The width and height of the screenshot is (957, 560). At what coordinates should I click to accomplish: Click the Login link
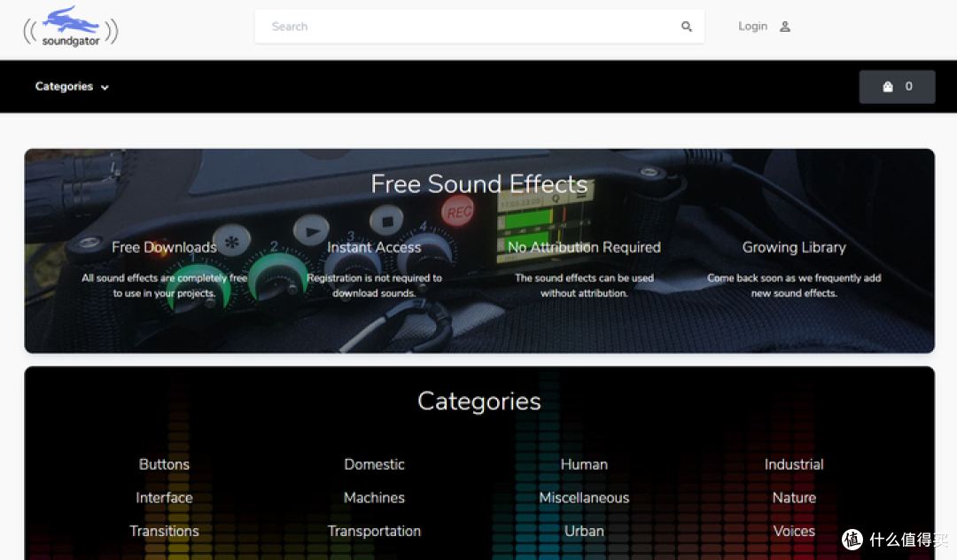tap(752, 27)
